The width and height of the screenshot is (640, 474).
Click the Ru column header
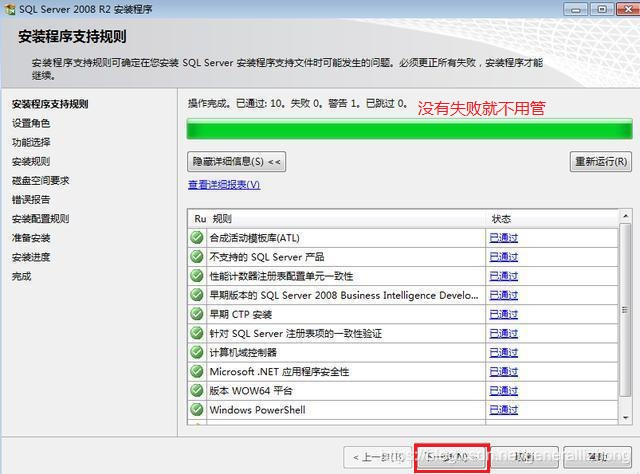point(199,219)
